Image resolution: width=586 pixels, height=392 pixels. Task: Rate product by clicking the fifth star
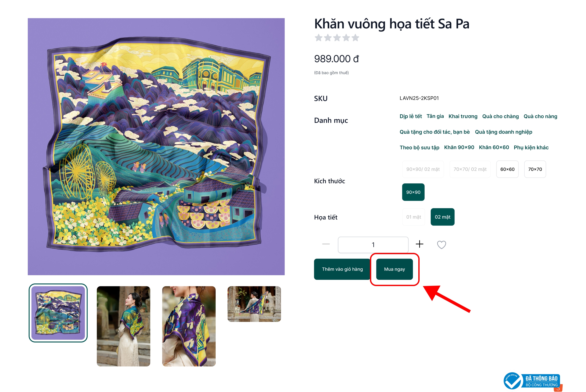355,38
